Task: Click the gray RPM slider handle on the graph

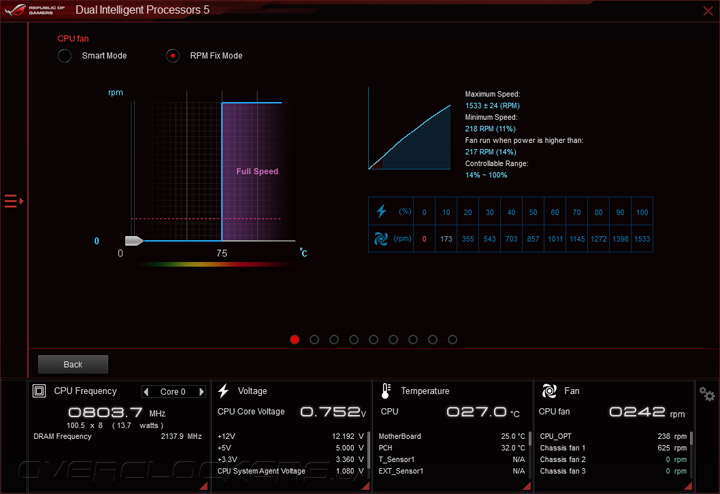Action: (x=134, y=241)
